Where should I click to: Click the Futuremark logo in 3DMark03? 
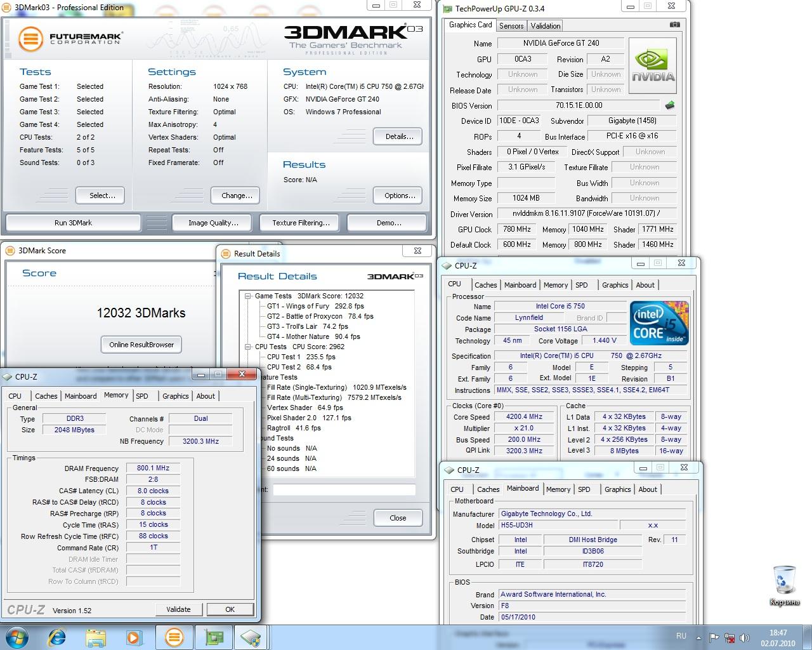(70, 39)
